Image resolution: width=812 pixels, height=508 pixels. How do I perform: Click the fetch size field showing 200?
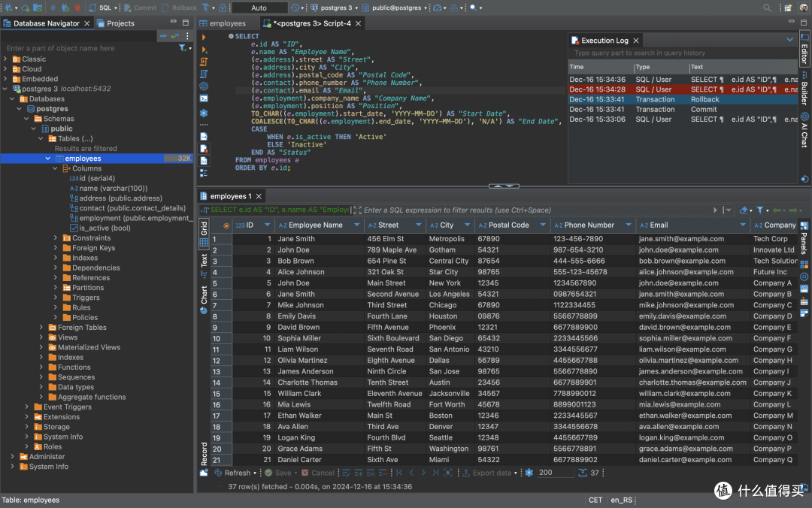click(x=555, y=473)
